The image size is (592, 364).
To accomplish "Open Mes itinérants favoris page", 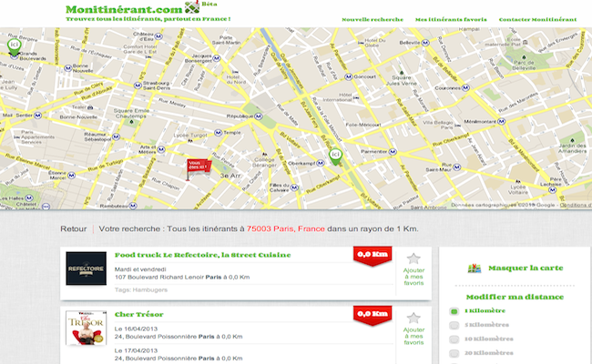I will coord(451,20).
